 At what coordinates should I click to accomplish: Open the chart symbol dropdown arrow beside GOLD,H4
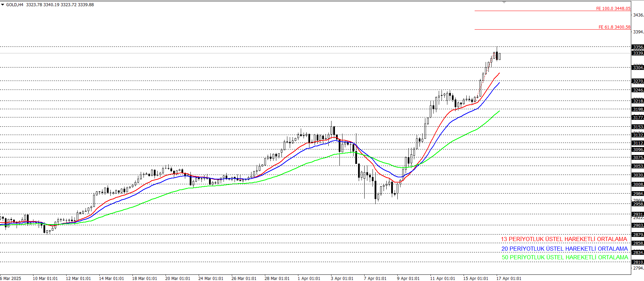3,5
